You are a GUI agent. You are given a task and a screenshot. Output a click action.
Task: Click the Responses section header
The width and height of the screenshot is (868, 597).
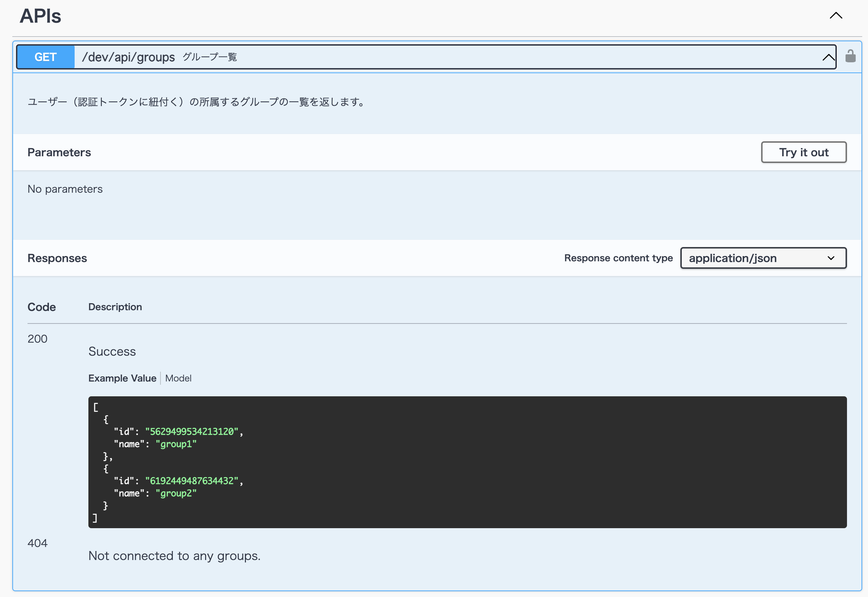[57, 258]
